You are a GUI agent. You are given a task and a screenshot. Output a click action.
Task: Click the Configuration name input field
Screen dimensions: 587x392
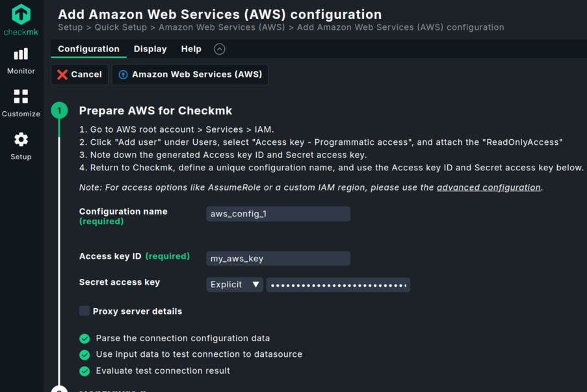coord(278,214)
